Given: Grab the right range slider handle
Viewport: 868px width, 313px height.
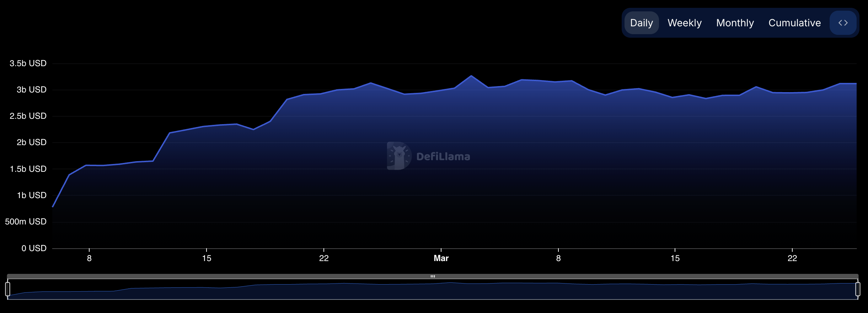Looking at the screenshot, I should pyautogui.click(x=858, y=289).
